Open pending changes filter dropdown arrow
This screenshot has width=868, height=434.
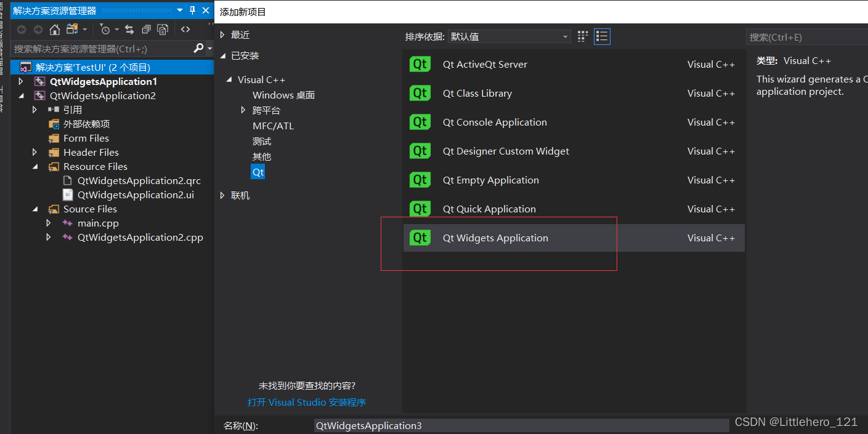[116, 30]
